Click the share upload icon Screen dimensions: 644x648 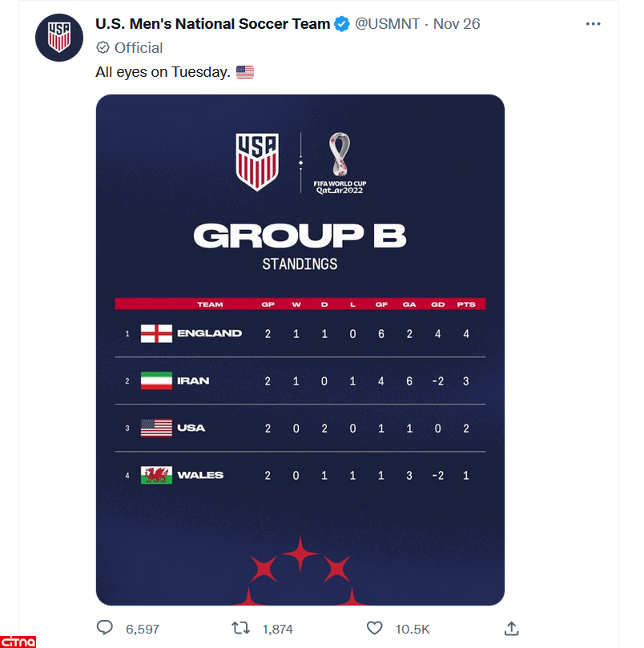point(512,629)
